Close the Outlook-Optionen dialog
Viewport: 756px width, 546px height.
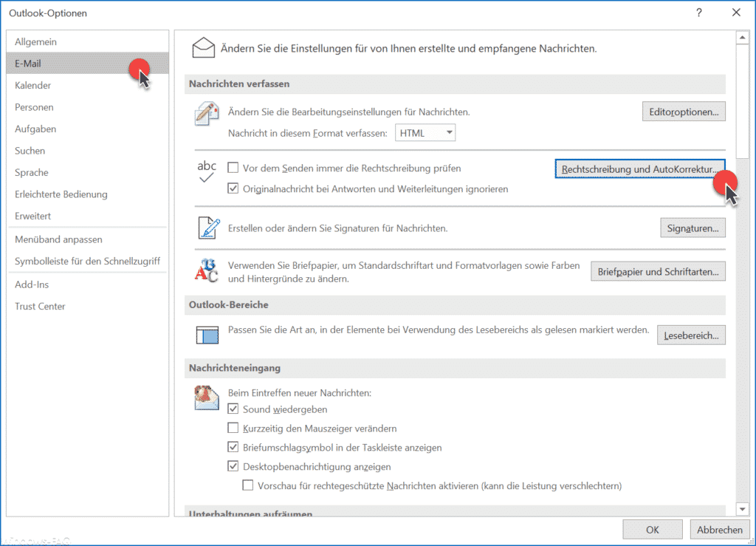736,13
